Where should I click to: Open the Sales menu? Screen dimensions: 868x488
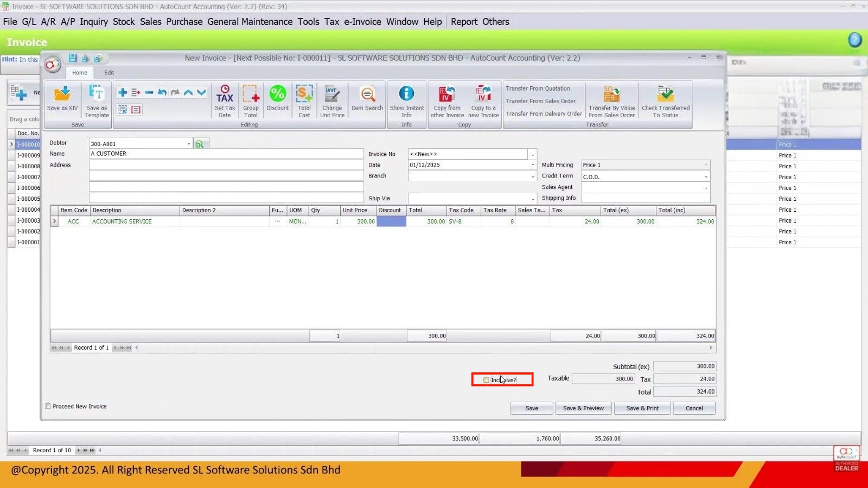click(150, 22)
